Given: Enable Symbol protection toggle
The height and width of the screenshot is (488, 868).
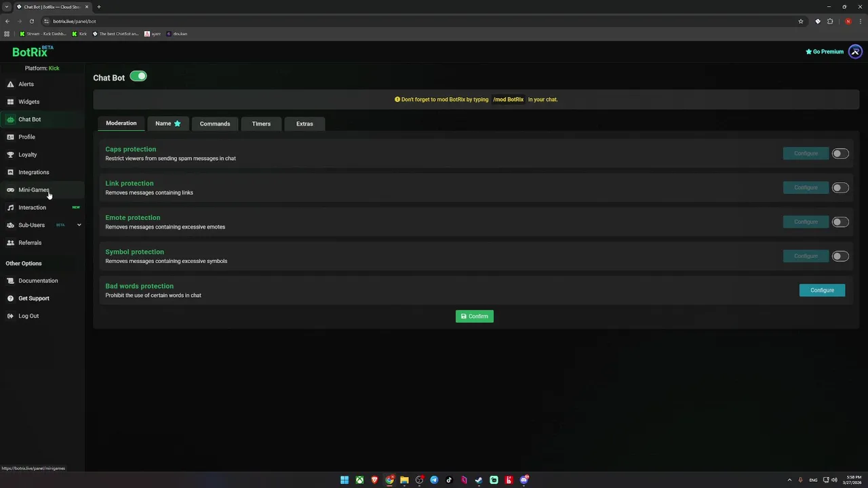Looking at the screenshot, I should pyautogui.click(x=840, y=256).
